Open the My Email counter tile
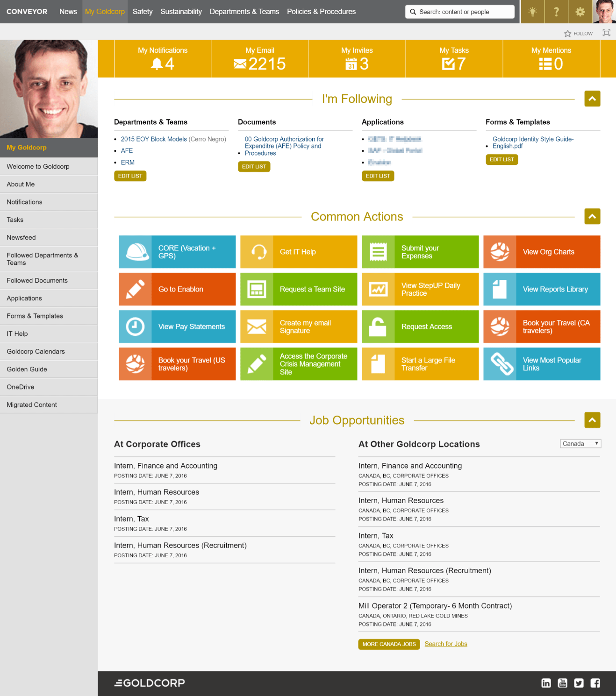The image size is (616, 696). (x=259, y=59)
